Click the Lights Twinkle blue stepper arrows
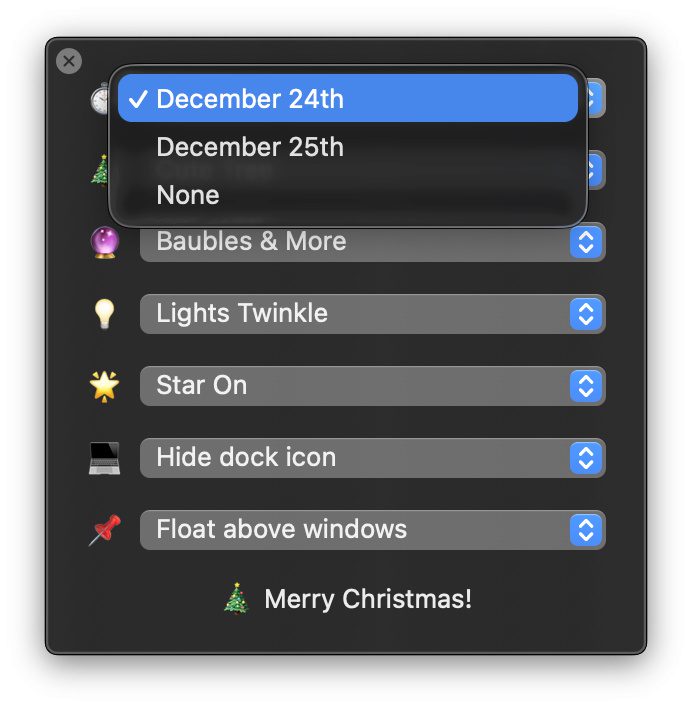This screenshot has width=692, height=708. point(587,314)
